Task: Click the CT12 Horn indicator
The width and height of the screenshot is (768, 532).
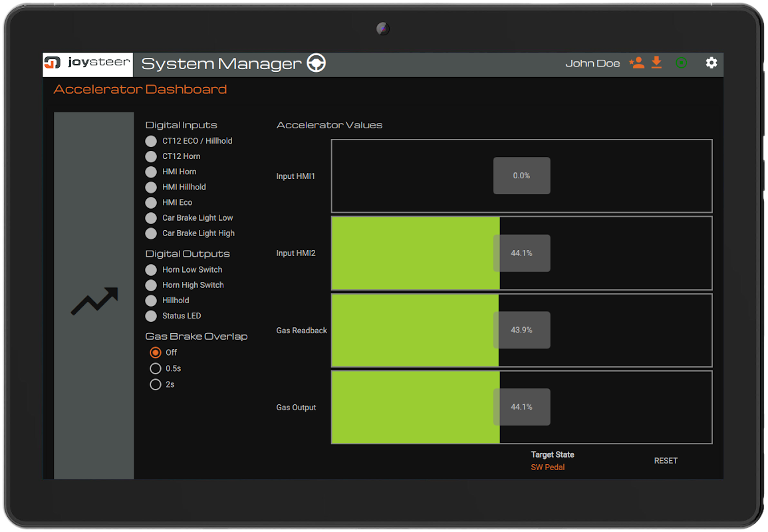Action: [x=151, y=156]
